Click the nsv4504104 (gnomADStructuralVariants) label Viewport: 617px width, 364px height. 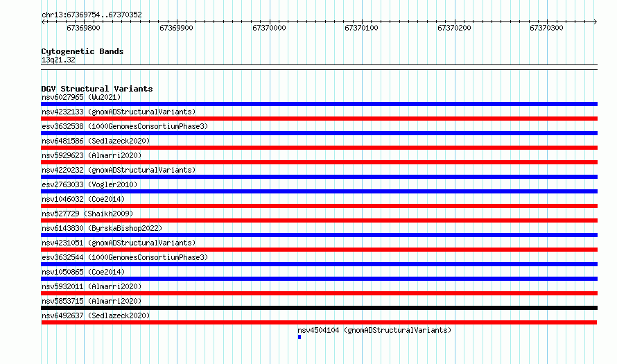click(374, 330)
